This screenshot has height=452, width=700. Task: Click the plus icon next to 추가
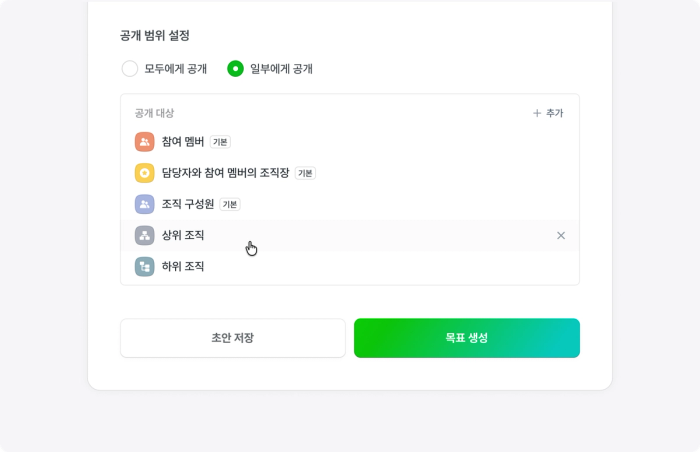click(537, 113)
